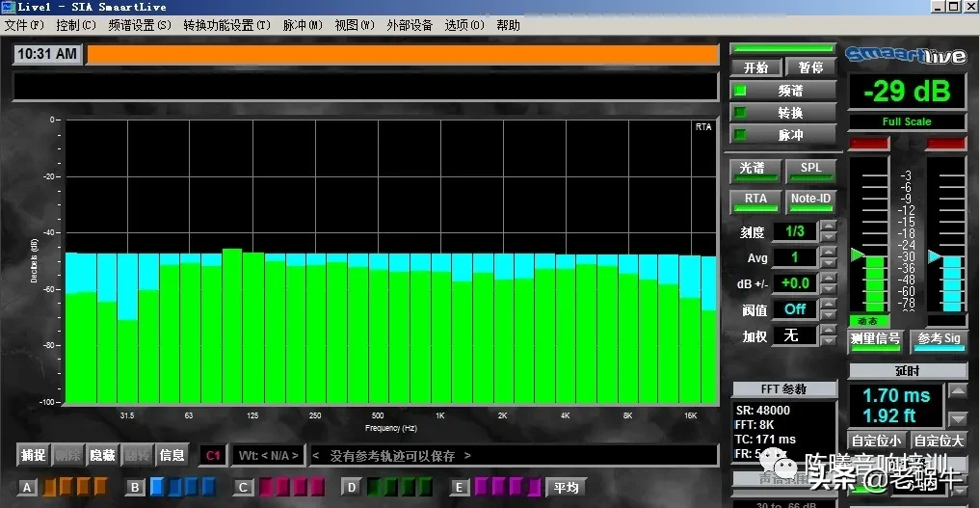Select the first orange A trace slot
The image size is (980, 508).
pyautogui.click(x=49, y=487)
